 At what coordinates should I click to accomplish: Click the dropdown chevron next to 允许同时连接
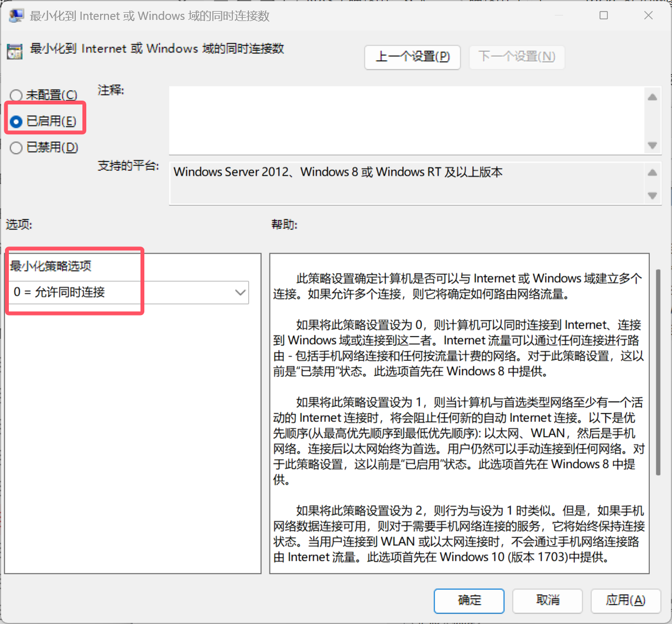pyautogui.click(x=240, y=292)
